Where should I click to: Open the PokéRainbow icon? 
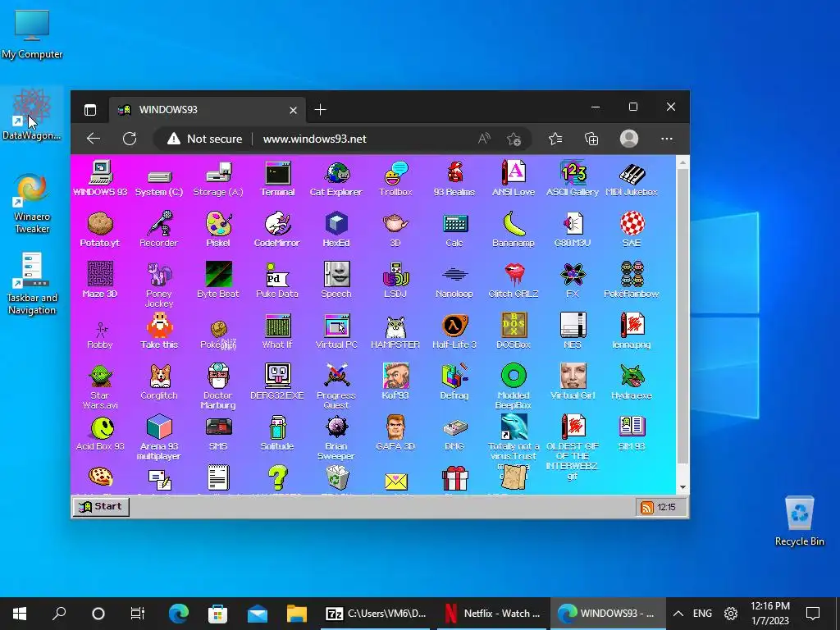click(632, 280)
